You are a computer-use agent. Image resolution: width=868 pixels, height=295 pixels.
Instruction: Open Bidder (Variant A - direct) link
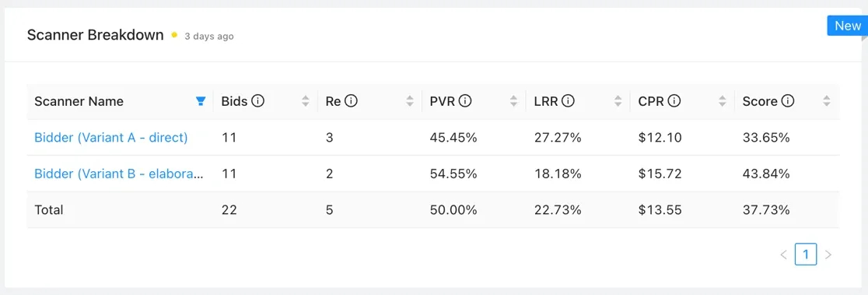[111, 138]
